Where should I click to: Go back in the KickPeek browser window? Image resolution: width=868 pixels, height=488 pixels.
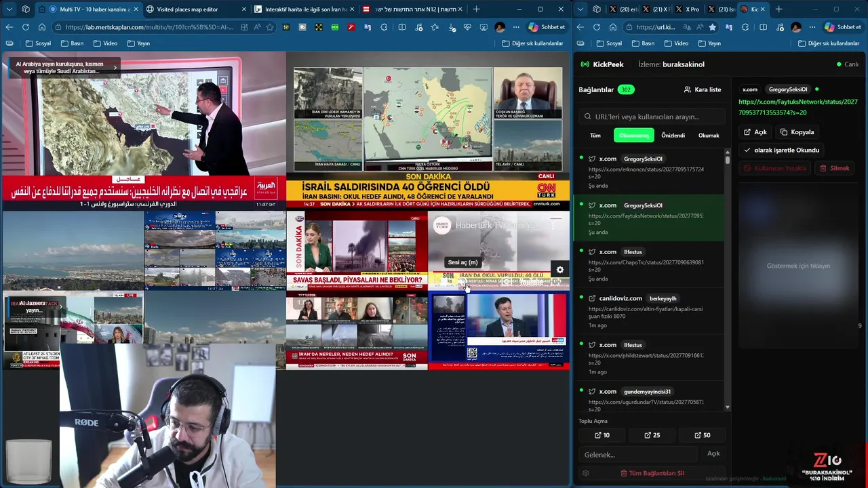[x=580, y=27]
